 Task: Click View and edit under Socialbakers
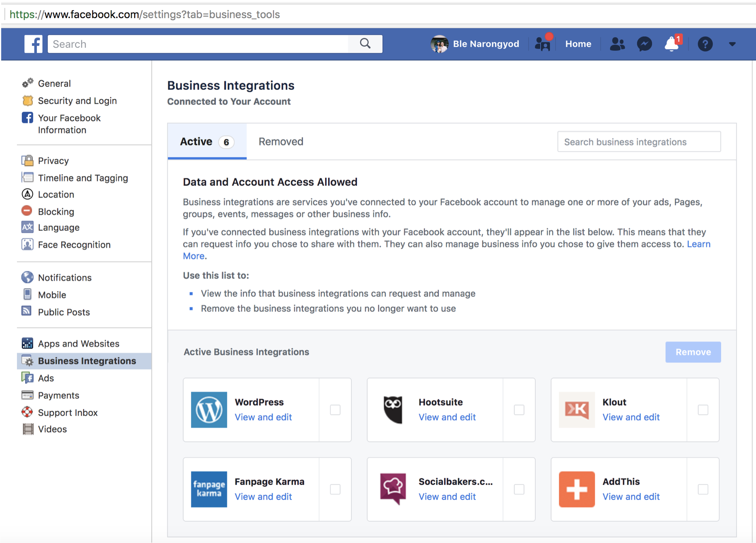click(447, 496)
